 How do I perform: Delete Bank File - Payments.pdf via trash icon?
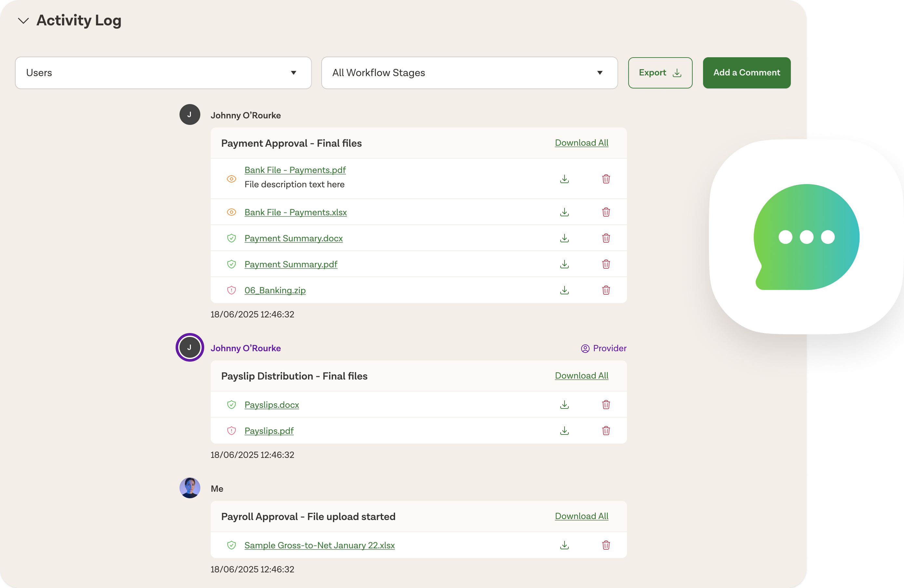coord(606,179)
